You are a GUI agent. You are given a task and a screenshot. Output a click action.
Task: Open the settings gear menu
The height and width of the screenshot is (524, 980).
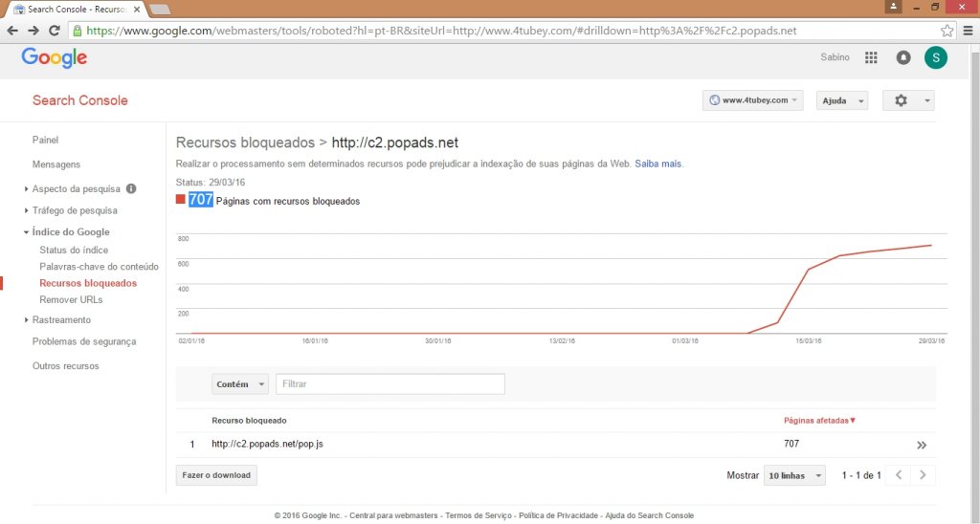tap(908, 100)
